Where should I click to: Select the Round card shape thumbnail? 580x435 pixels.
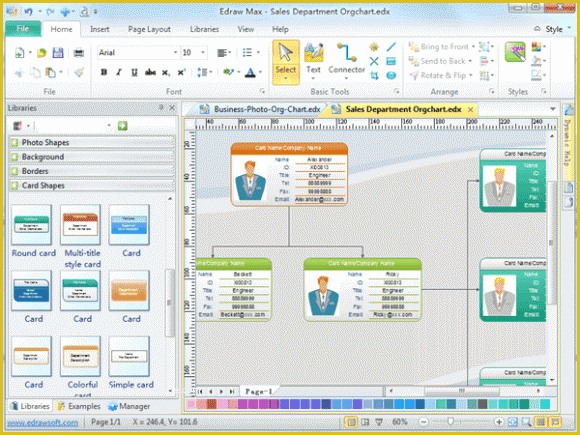[x=31, y=225]
